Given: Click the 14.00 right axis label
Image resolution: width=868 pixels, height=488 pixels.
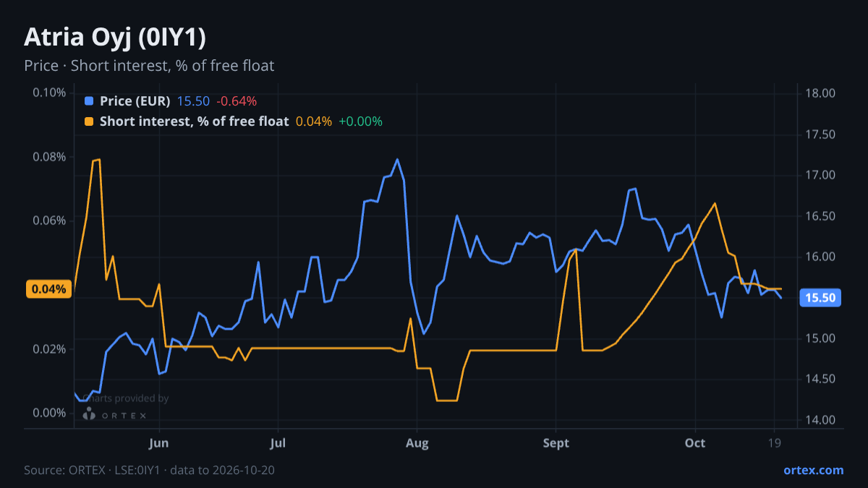Looking at the screenshot, I should click(820, 420).
